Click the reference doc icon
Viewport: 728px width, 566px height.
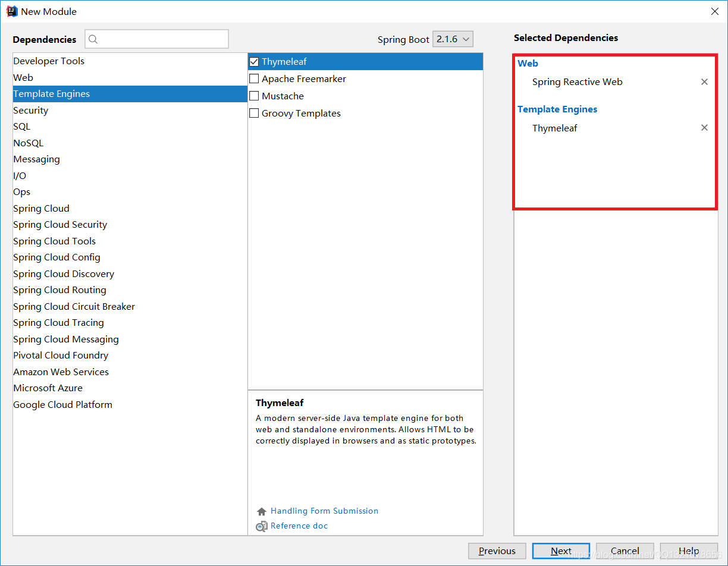point(262,526)
